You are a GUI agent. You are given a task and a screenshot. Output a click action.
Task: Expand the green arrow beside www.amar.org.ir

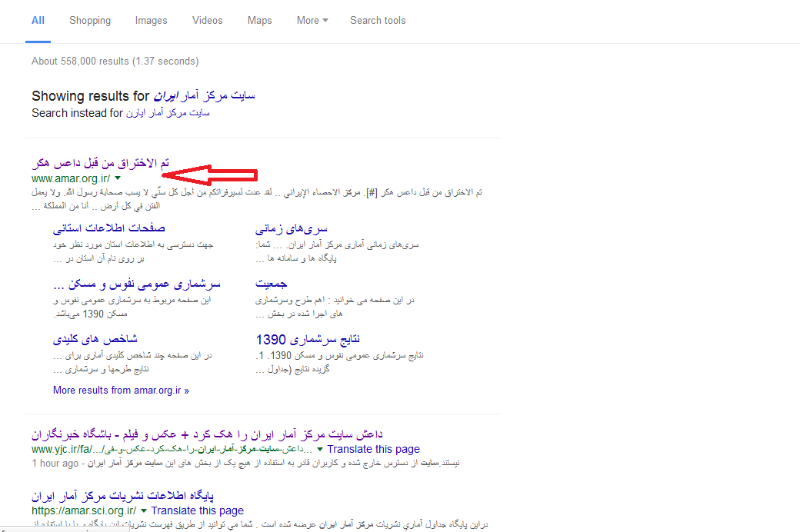click(x=118, y=178)
